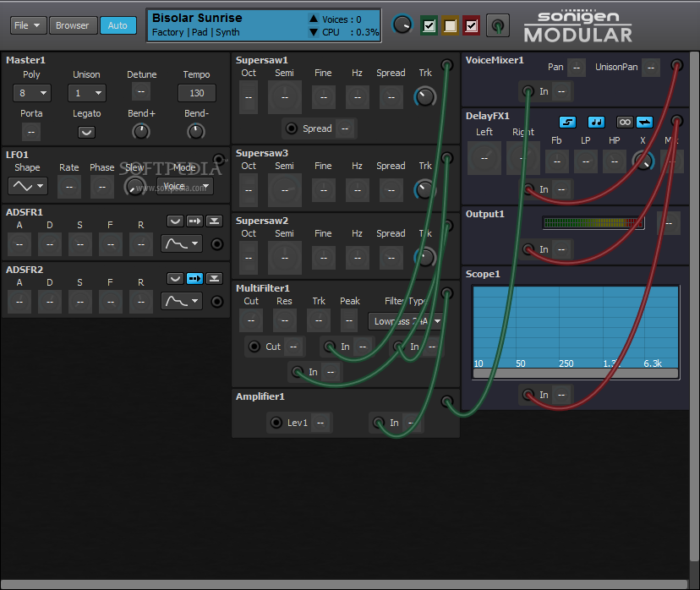The width and height of the screenshot is (700, 590).
Task: Click the Bisolar Sunrise preset name
Action: click(x=197, y=18)
